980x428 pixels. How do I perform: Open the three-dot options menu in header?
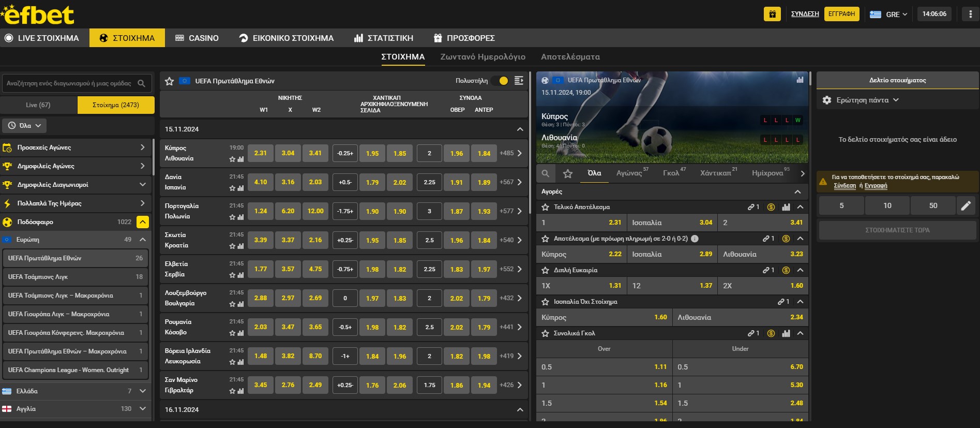tap(970, 14)
